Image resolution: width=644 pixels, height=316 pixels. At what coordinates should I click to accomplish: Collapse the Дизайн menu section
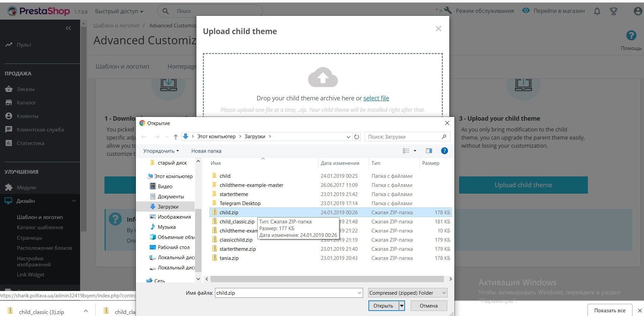coord(74,201)
